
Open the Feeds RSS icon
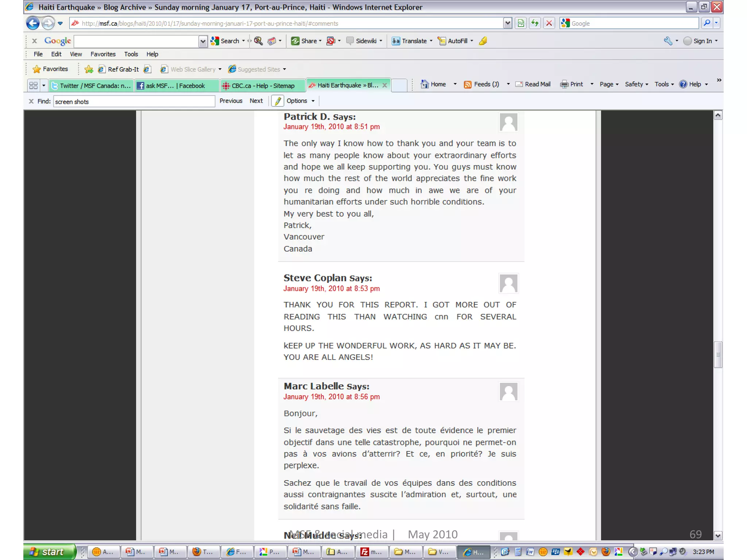click(x=468, y=84)
